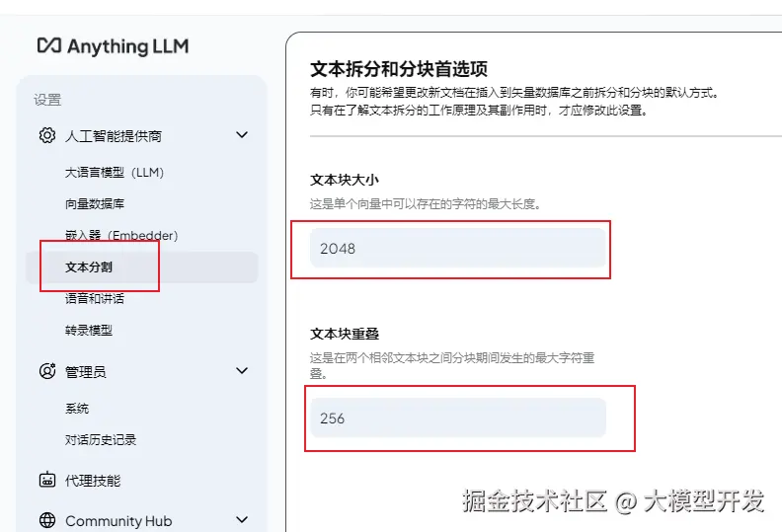Click the AnythingLLM logo
The width and height of the screenshot is (782, 532).
click(113, 46)
